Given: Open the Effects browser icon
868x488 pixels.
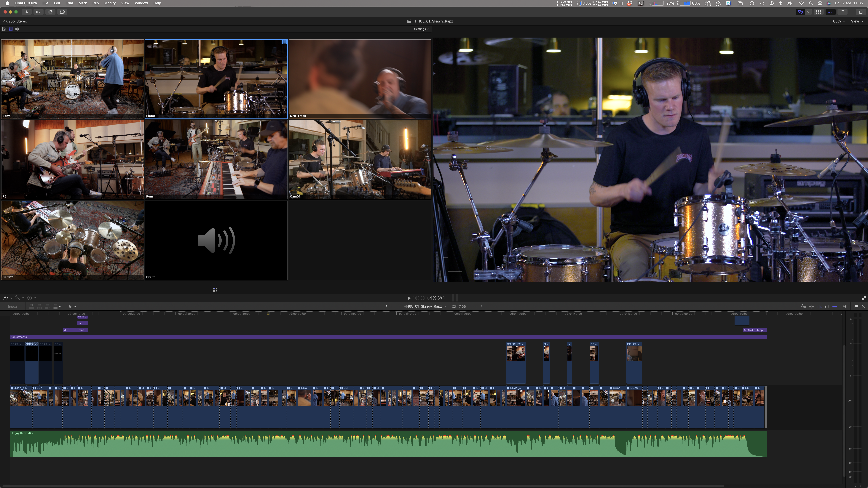Looking at the screenshot, I should point(856,306).
